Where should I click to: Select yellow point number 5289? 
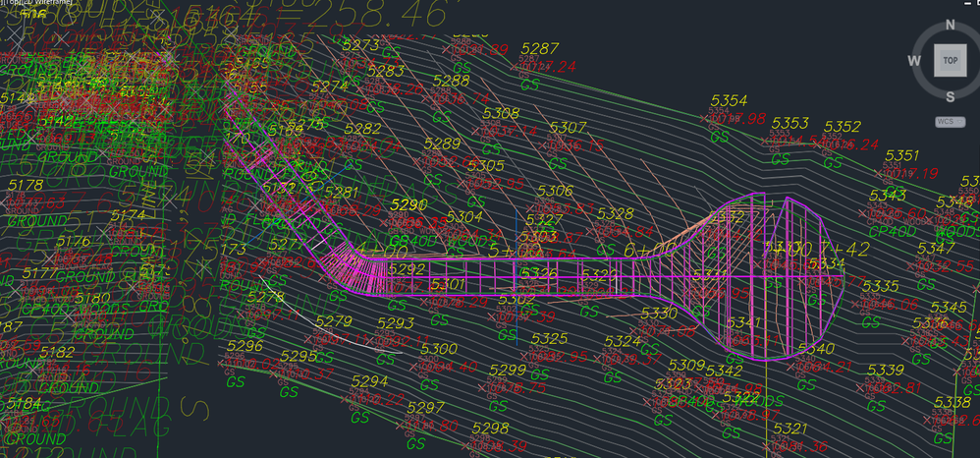[x=442, y=143]
